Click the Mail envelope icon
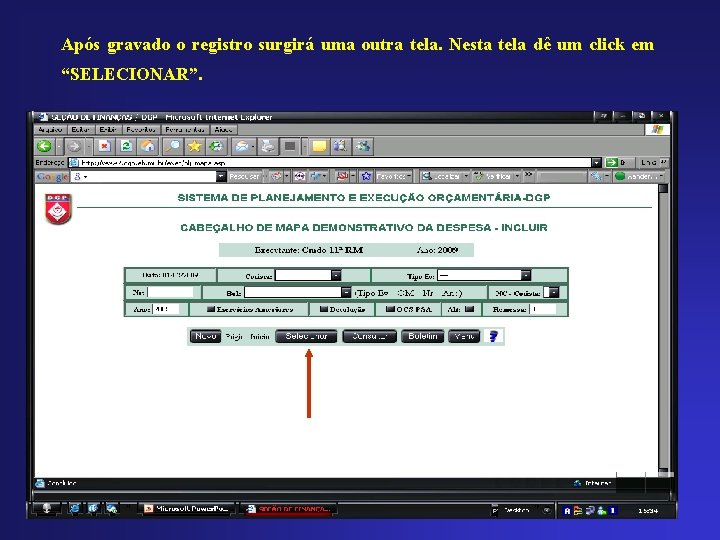 tap(242, 146)
